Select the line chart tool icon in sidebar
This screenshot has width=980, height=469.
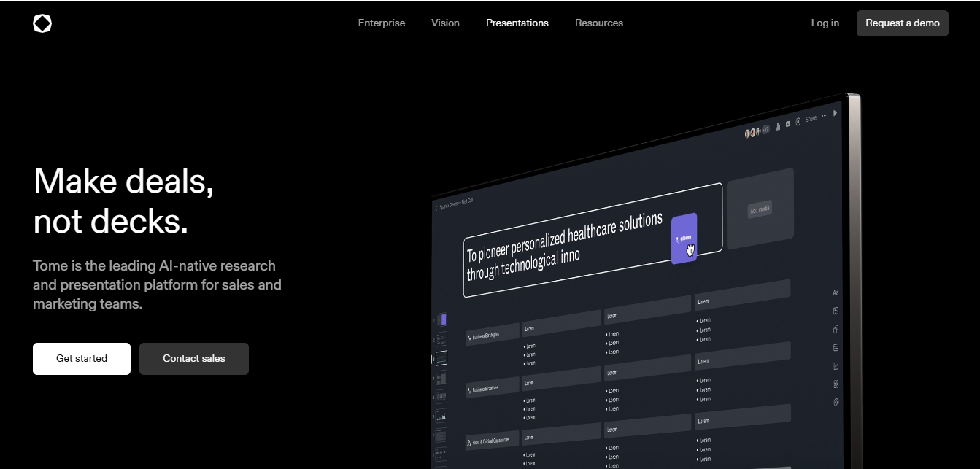point(836,365)
